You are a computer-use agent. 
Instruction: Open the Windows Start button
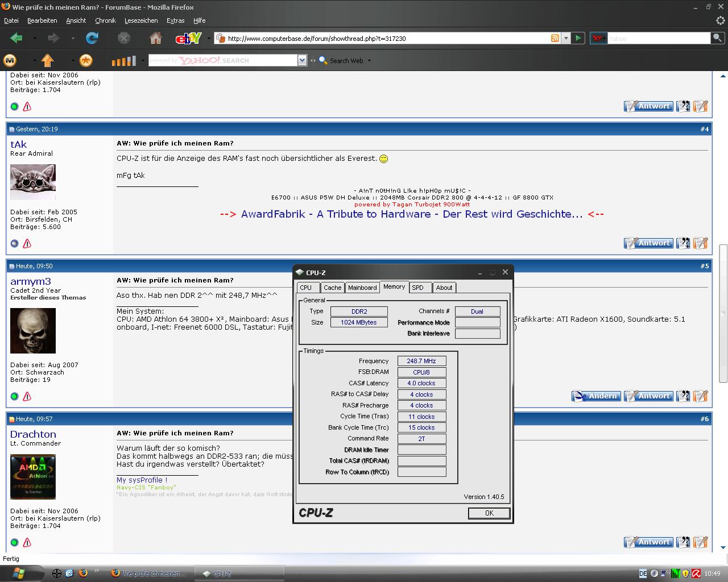18,573
